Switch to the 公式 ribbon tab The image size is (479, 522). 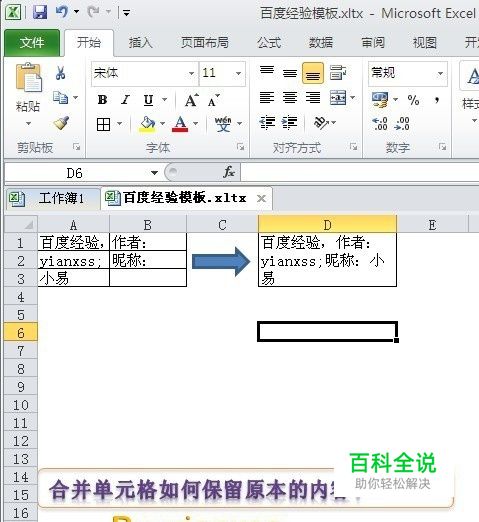pyautogui.click(x=269, y=43)
